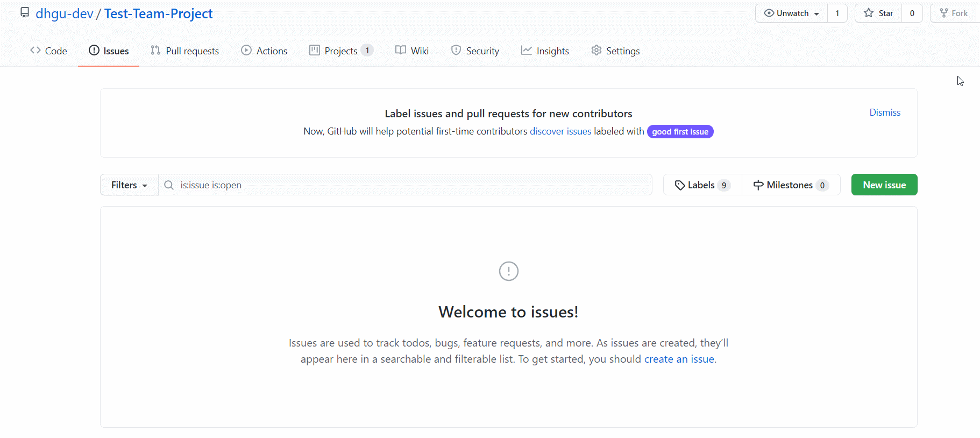
Task: Open the Security tab
Action: pyautogui.click(x=475, y=51)
